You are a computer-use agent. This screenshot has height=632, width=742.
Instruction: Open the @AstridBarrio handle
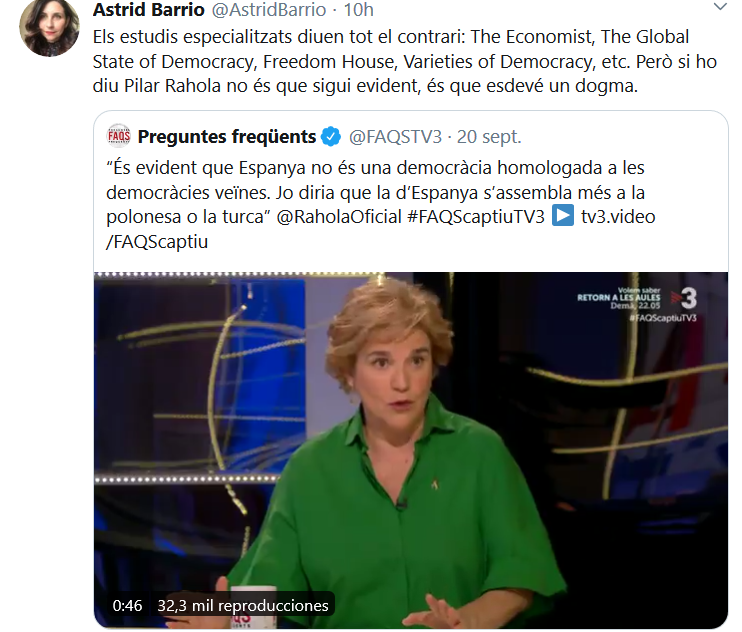(269, 9)
